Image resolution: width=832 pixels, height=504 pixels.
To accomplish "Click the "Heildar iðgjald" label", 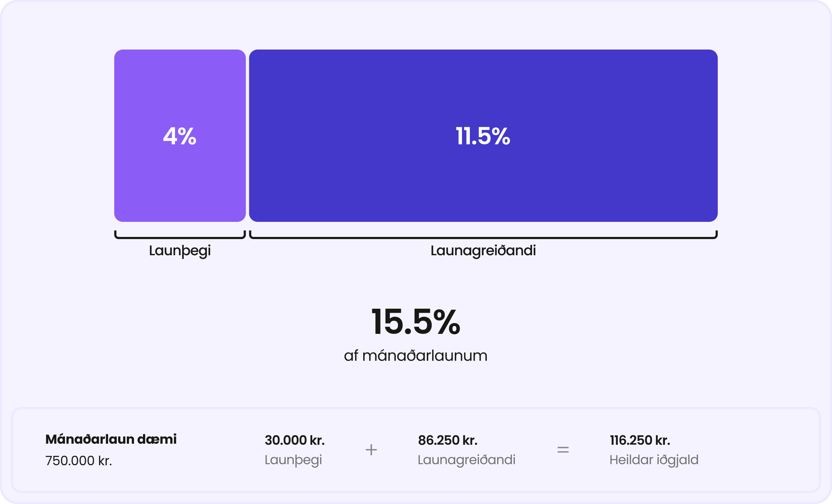I will (x=654, y=460).
